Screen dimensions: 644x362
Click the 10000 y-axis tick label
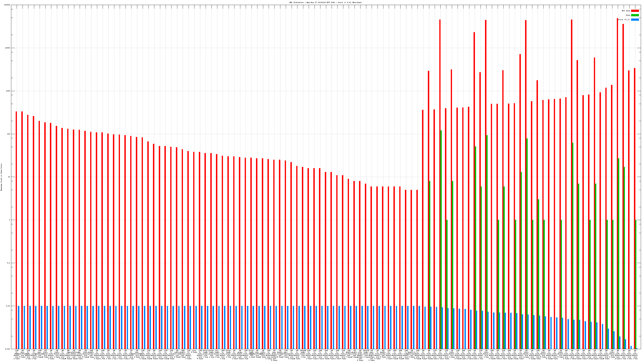pyautogui.click(x=8, y=48)
